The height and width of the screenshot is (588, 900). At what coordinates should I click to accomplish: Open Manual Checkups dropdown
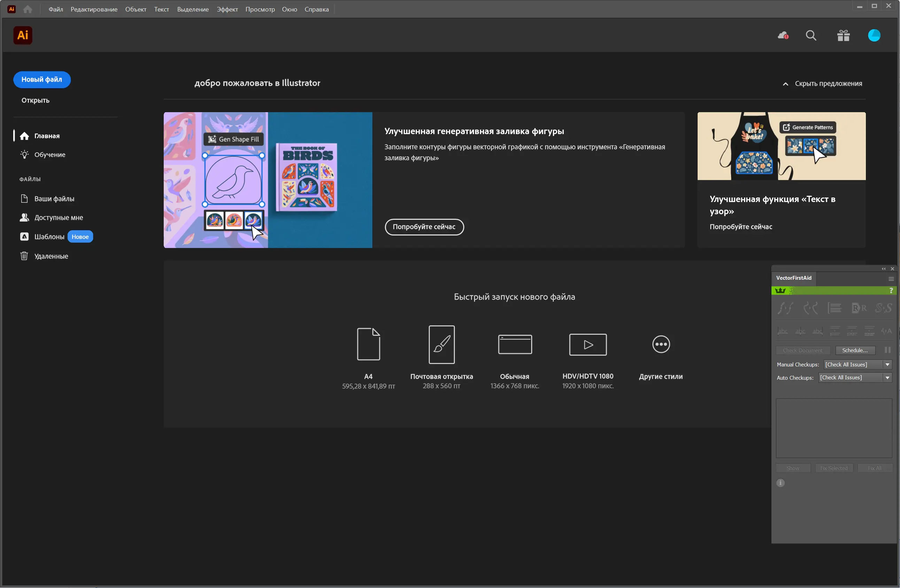[x=887, y=364]
